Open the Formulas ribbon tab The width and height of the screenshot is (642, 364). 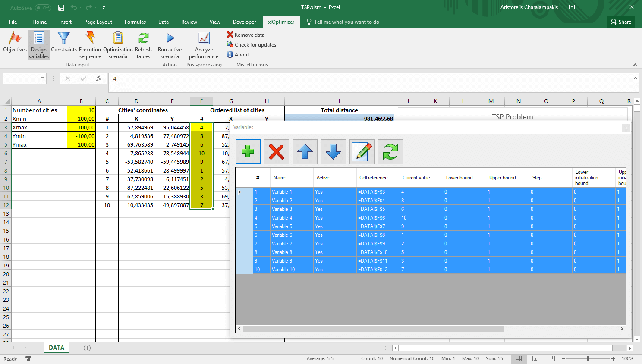[135, 22]
